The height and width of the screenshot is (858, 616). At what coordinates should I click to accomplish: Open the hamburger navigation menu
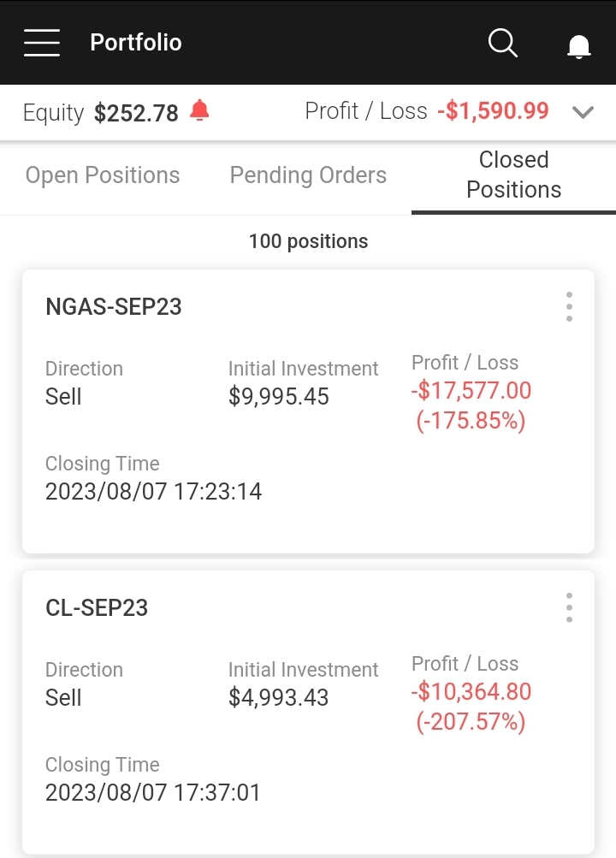point(41,42)
